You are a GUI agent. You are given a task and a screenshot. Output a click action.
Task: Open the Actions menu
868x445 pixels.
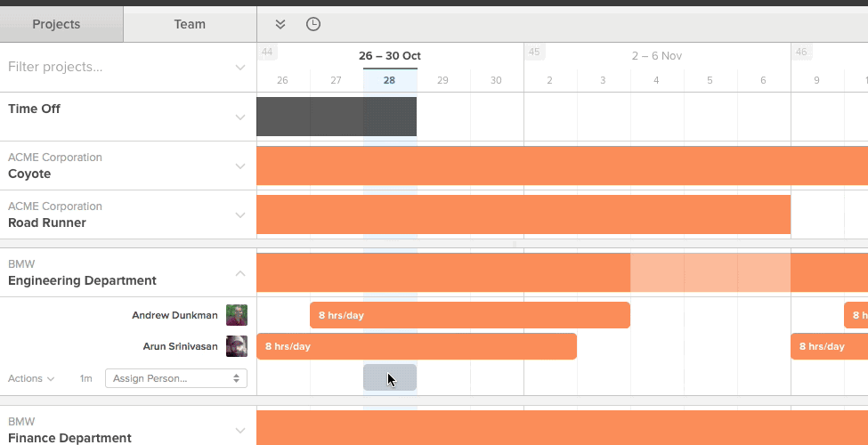tap(31, 378)
